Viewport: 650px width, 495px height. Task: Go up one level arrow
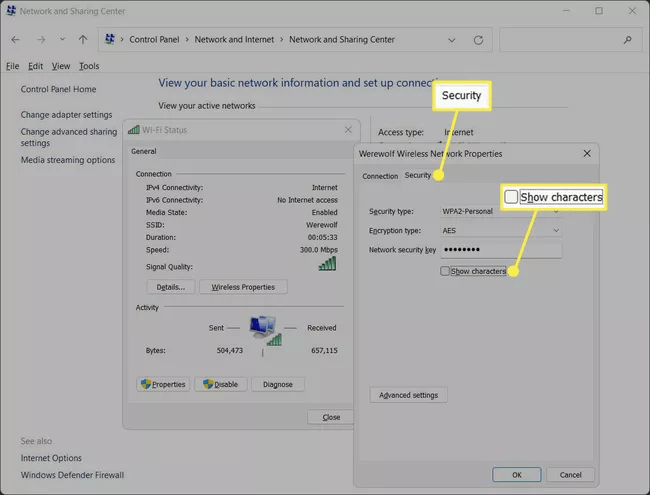click(83, 40)
